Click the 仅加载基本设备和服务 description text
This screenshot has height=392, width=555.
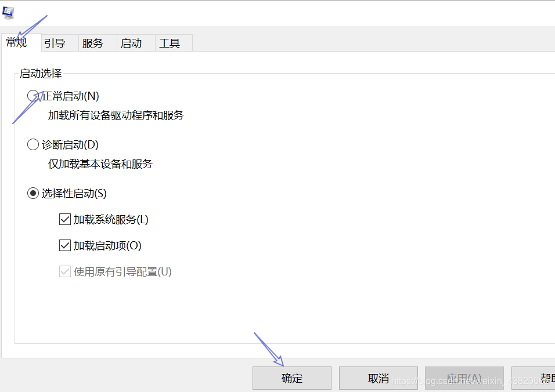point(100,164)
